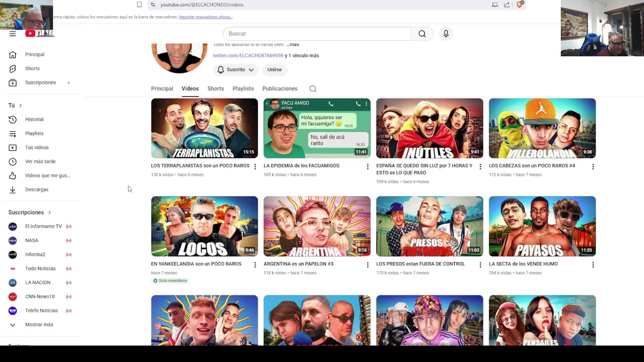The height and width of the screenshot is (362, 644).
Task: Open Telefe Noticias subscription channel
Action: [x=40, y=311]
